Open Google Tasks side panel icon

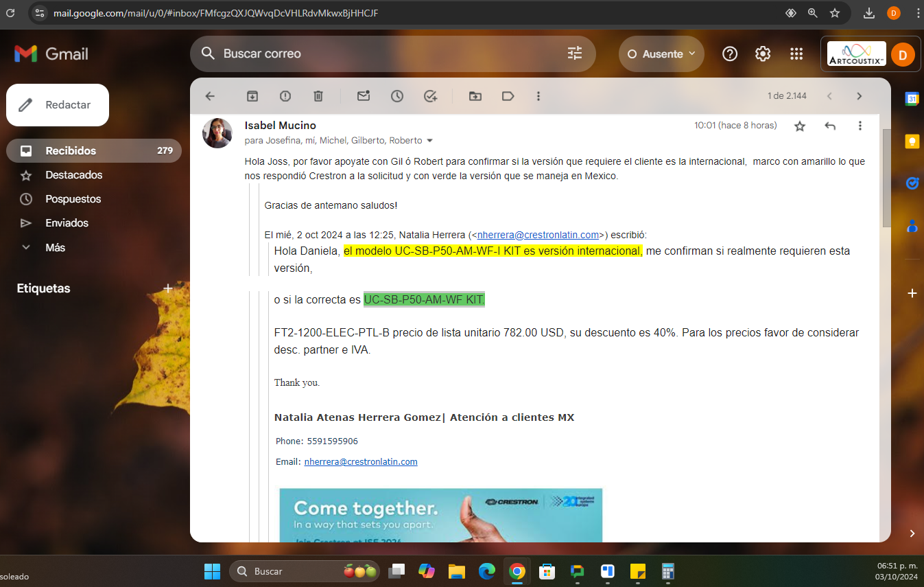pyautogui.click(x=912, y=183)
